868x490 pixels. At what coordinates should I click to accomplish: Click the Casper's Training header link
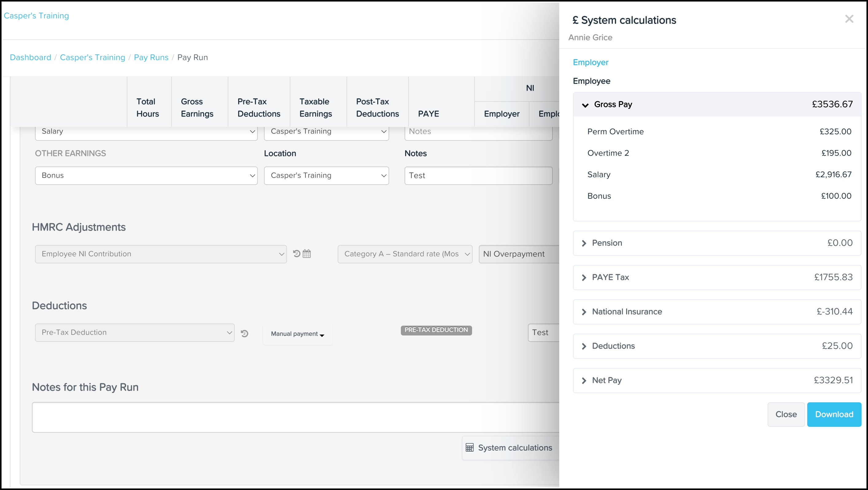[x=36, y=16]
